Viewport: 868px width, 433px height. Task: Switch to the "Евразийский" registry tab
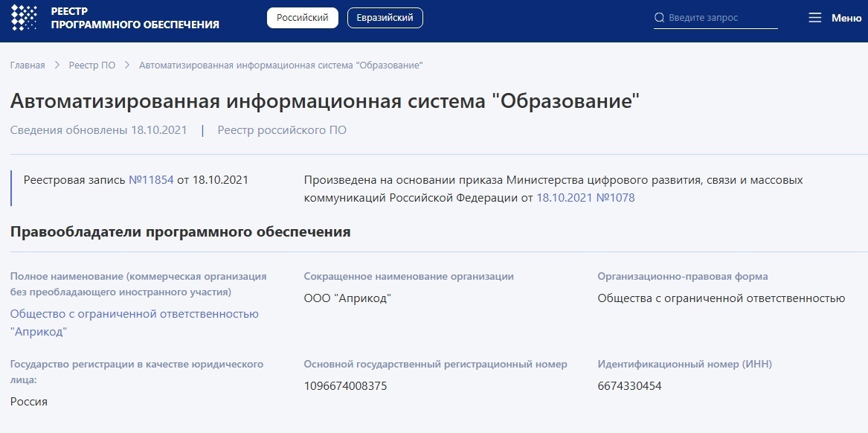click(x=385, y=17)
